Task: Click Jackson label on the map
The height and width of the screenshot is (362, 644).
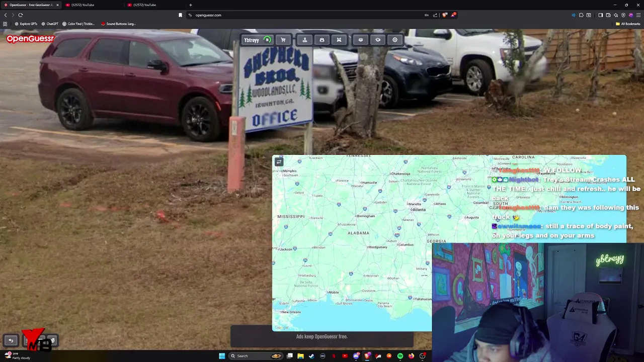Action: (x=286, y=249)
